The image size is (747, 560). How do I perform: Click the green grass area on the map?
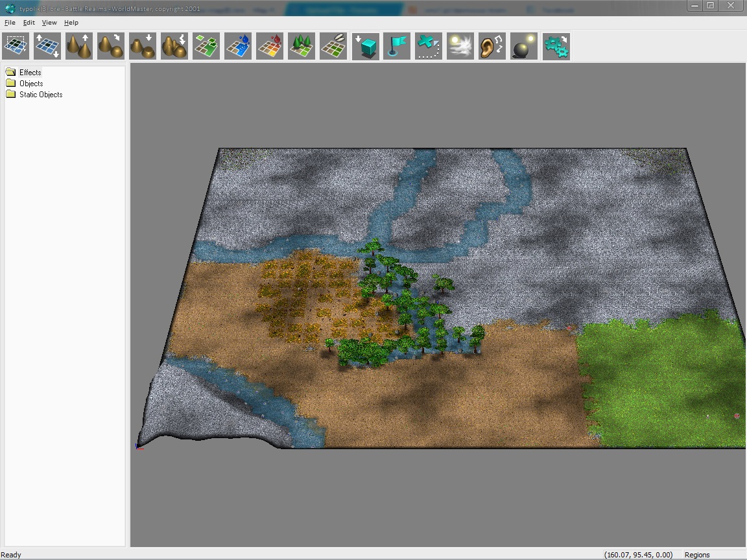tap(662, 381)
